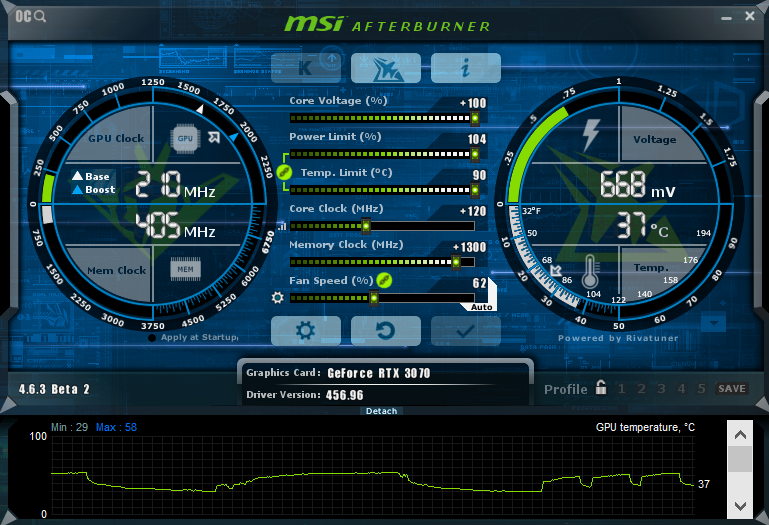Select profile slot 2
Viewport: 769px width, 525px height.
point(641,389)
